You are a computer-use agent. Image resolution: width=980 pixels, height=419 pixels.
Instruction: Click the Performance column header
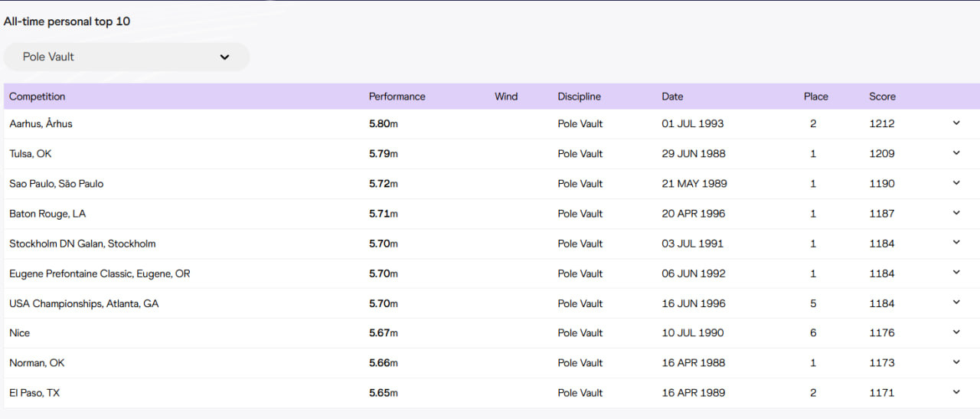tap(397, 97)
